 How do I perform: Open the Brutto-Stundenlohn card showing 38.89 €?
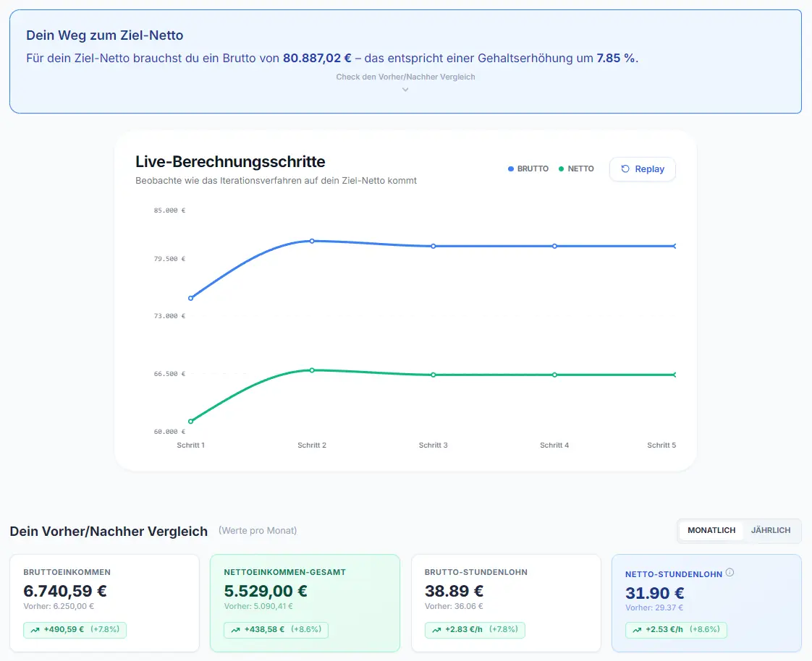[506, 603]
